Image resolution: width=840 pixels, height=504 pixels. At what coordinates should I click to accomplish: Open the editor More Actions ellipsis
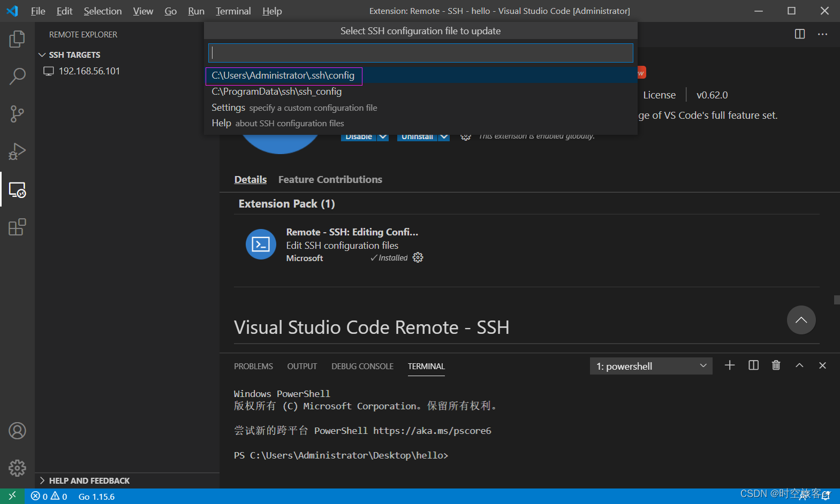point(822,34)
